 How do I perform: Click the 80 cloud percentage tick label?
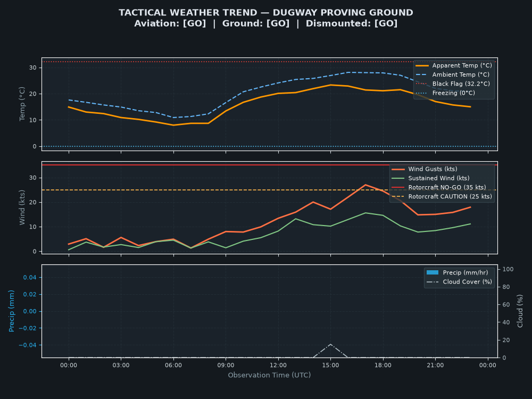[x=506, y=287]
